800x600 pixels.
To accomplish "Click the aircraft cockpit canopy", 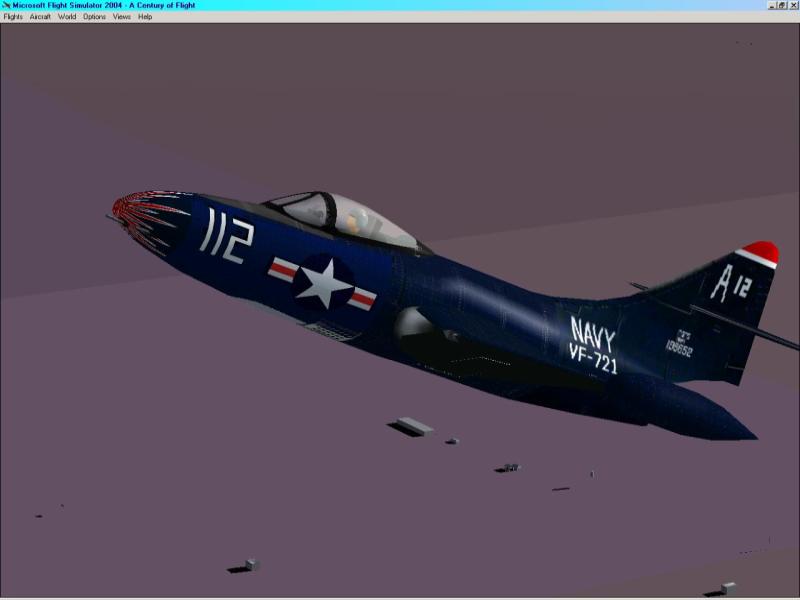I will coord(347,219).
